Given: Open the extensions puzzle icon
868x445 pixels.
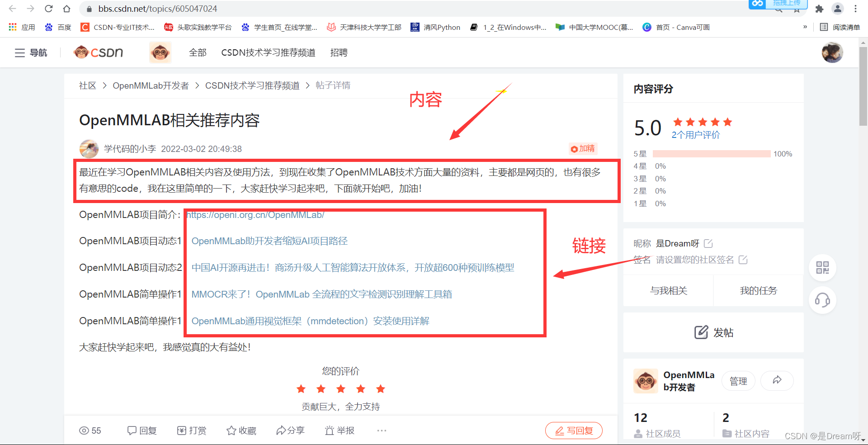Looking at the screenshot, I should 819,9.
